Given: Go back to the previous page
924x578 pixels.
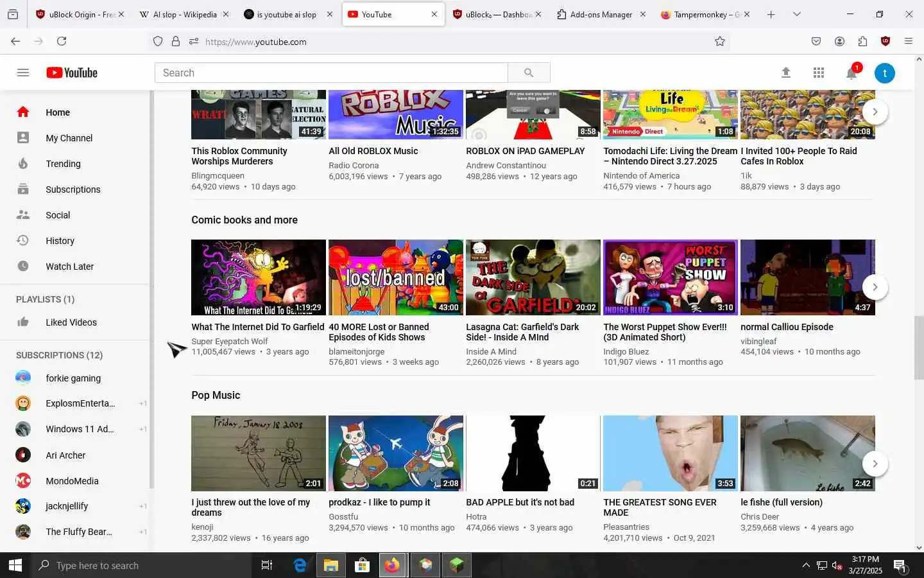Looking at the screenshot, I should click(15, 41).
